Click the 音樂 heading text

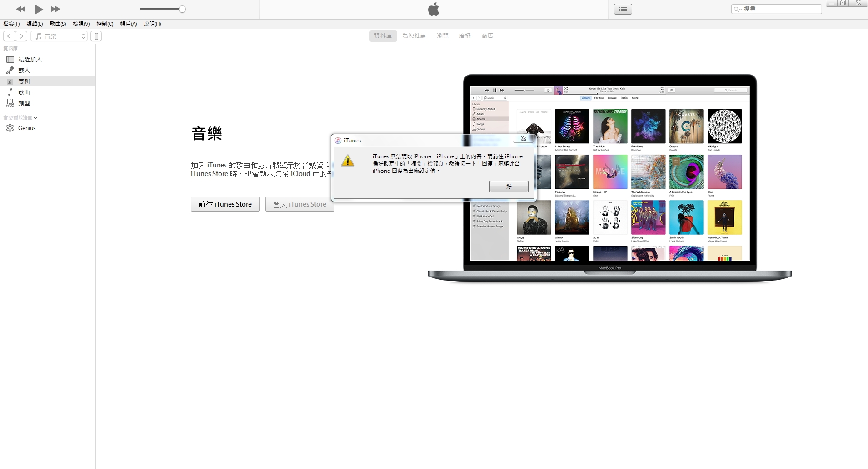coord(207,134)
